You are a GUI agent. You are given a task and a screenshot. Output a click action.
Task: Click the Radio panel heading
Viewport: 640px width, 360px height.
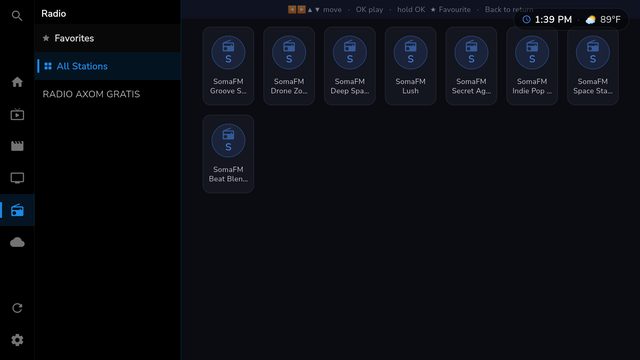tap(53, 13)
